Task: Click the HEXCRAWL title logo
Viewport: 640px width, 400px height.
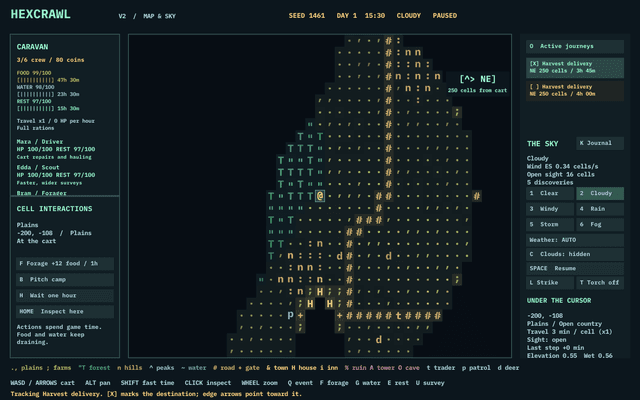Action: pos(40,14)
